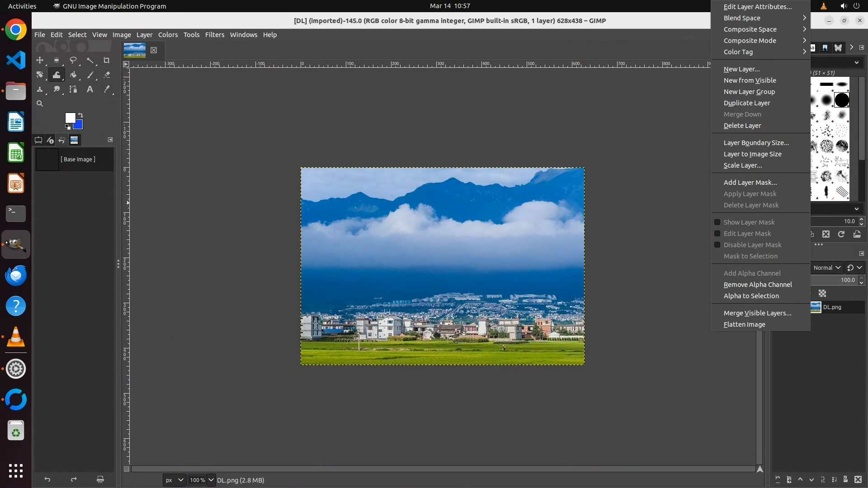Toggle Show Layer Mask checkbox
This screenshot has width=868, height=488.
click(717, 222)
